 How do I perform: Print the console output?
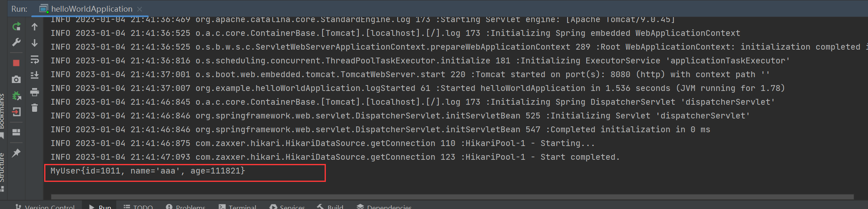click(x=35, y=92)
